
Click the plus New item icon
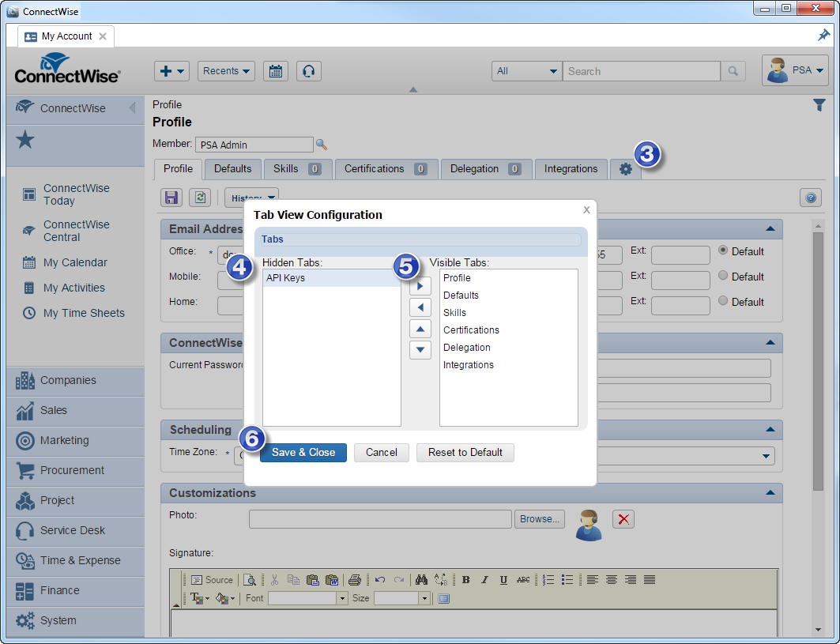pos(171,71)
